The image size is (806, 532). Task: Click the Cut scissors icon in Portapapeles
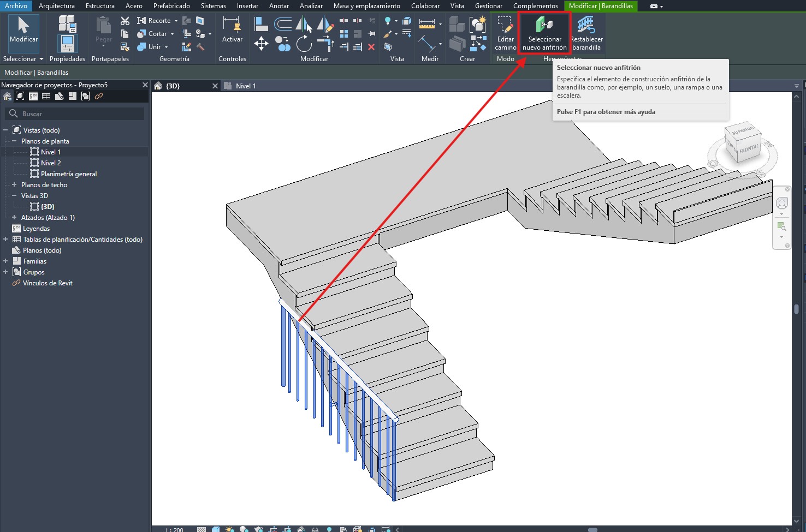(125, 21)
